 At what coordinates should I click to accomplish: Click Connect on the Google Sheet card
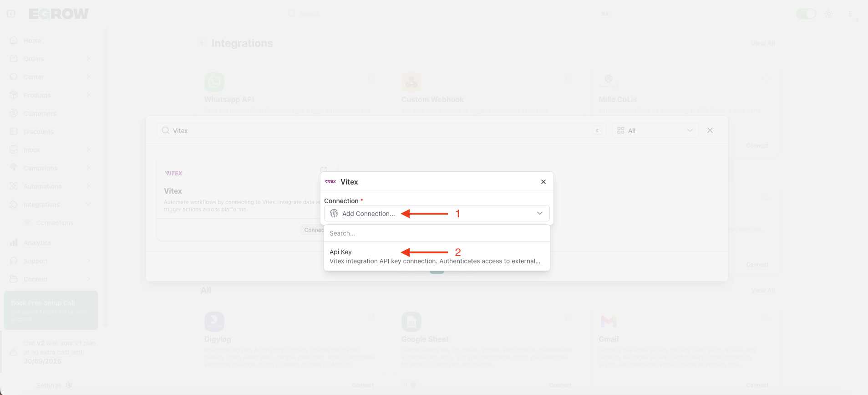click(x=560, y=385)
